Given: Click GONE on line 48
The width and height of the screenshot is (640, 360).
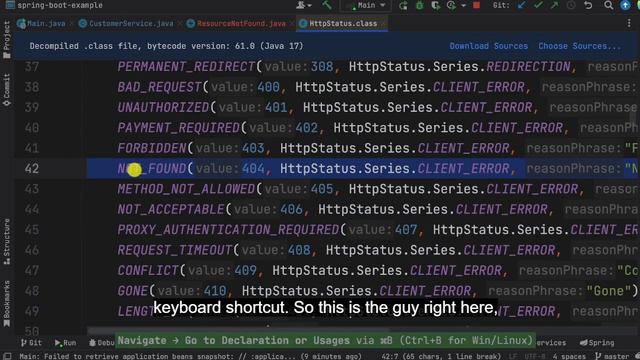Looking at the screenshot, I should pos(133,291).
